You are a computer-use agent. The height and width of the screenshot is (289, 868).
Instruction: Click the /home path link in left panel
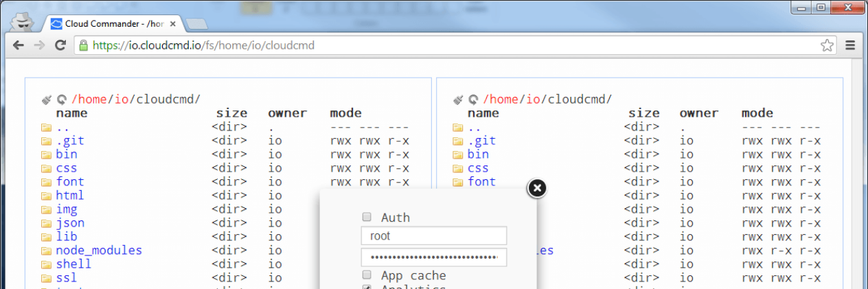click(x=89, y=99)
